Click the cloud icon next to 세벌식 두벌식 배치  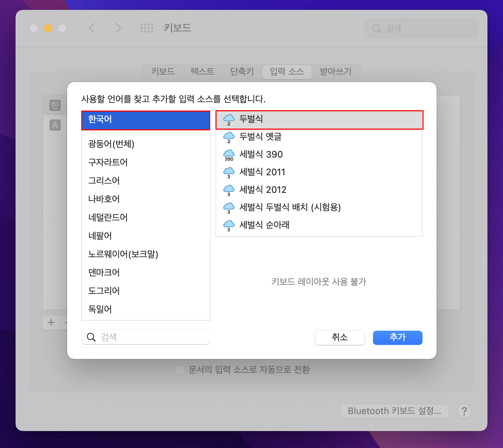pos(229,207)
